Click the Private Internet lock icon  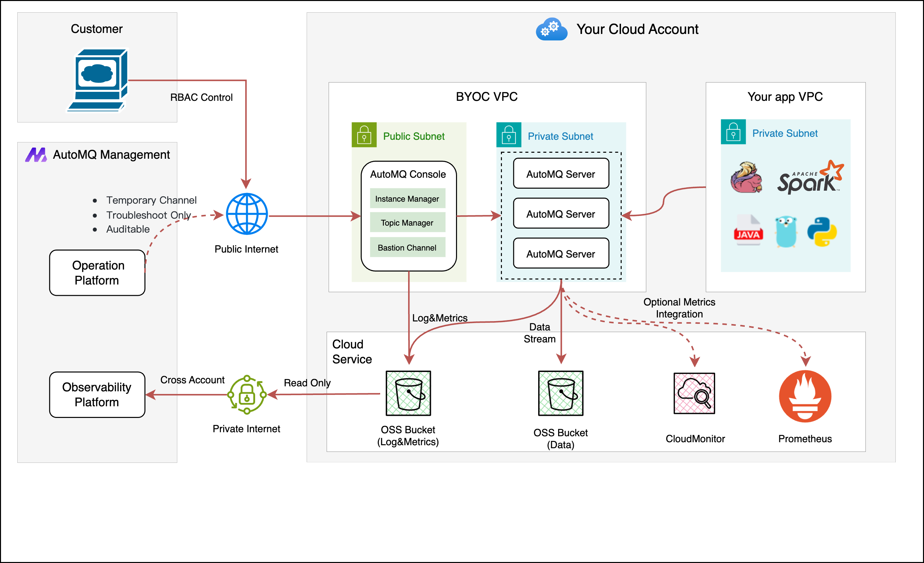tap(247, 395)
